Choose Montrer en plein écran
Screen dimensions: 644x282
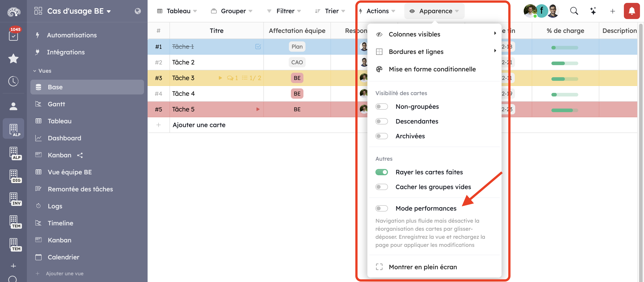tap(422, 267)
